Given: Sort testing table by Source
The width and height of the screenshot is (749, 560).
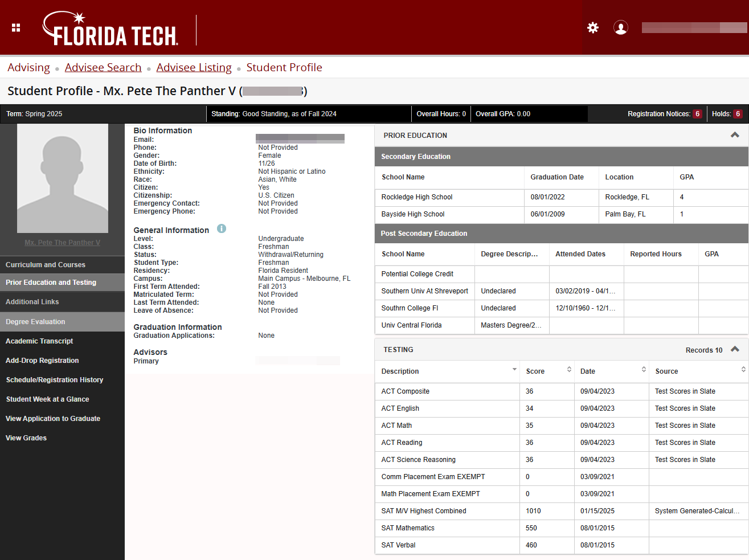Looking at the screenshot, I should pyautogui.click(x=743, y=370).
